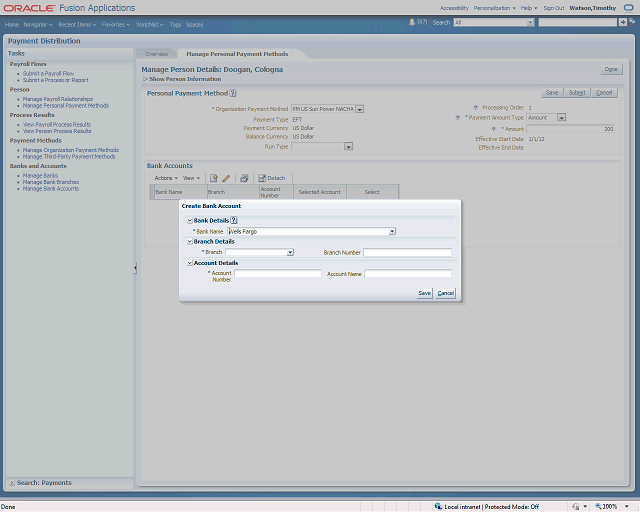Click the help icon next to Processing Order
The width and height of the screenshot is (640, 512).
coord(475,108)
